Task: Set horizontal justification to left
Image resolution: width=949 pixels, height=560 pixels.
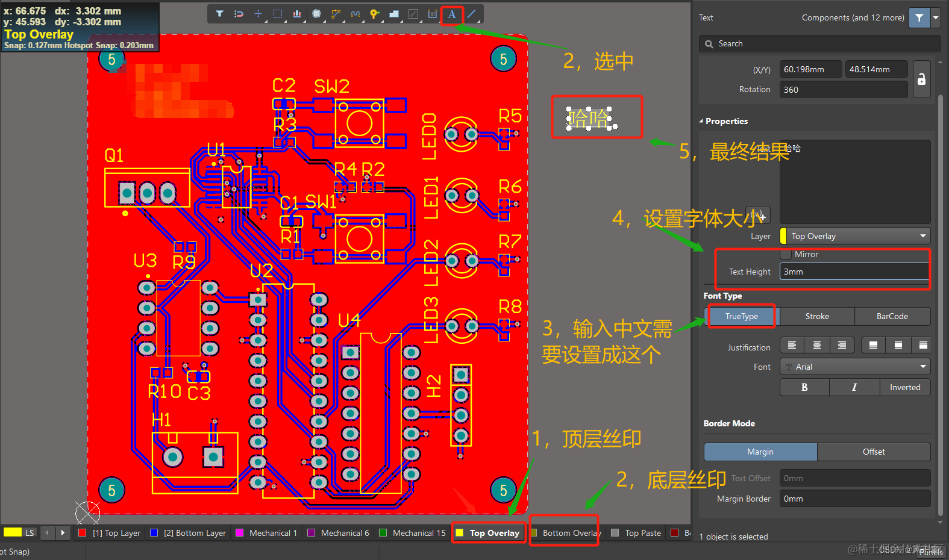Action: (792, 345)
